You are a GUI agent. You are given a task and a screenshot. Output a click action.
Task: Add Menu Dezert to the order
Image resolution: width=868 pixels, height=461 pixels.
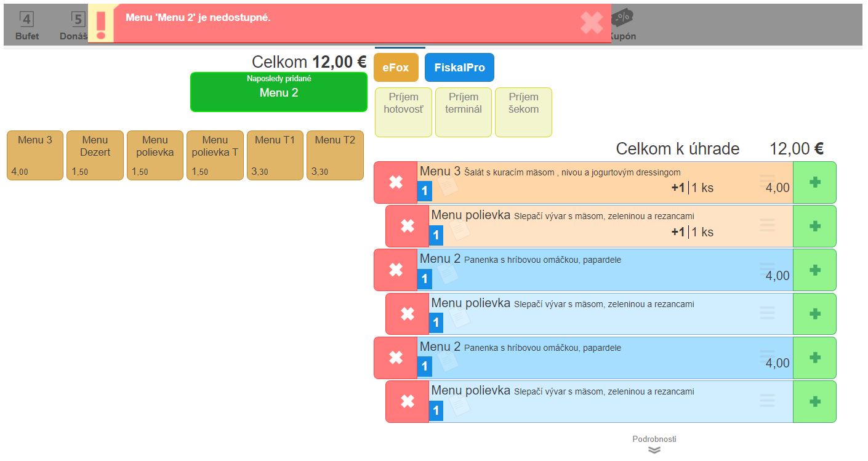click(x=95, y=155)
